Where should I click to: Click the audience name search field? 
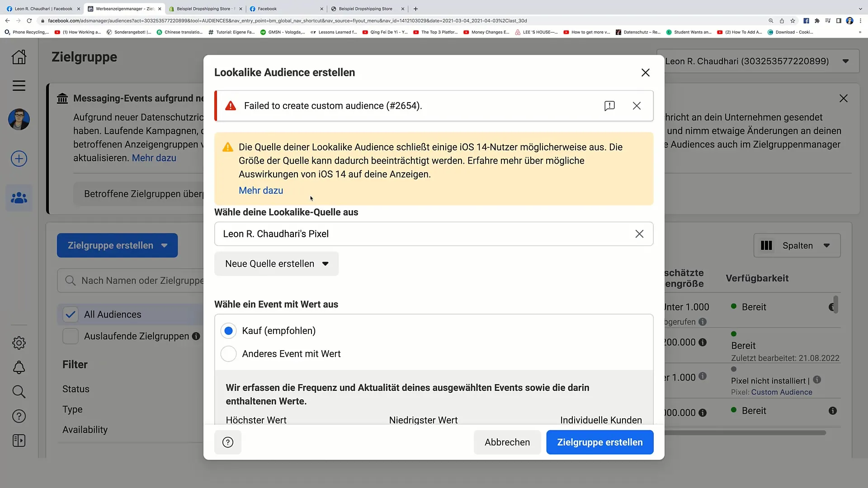[x=131, y=281]
